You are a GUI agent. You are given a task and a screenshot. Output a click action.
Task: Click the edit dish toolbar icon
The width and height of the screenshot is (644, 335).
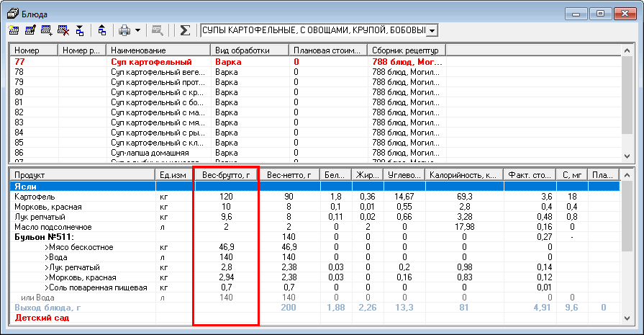pos(31,31)
